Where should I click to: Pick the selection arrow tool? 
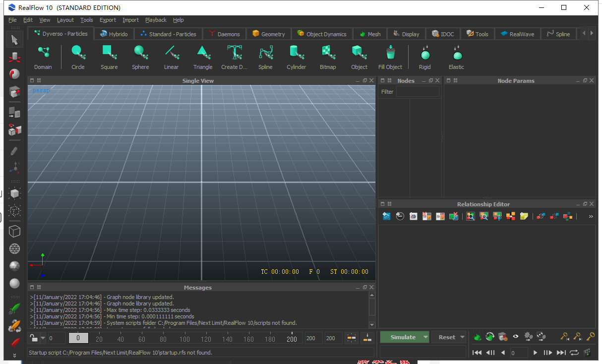(14, 40)
